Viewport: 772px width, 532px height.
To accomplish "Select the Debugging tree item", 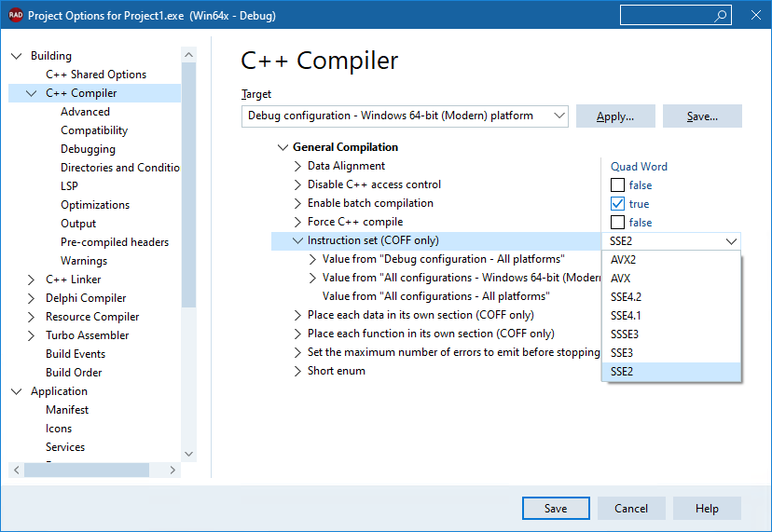I will [x=89, y=150].
